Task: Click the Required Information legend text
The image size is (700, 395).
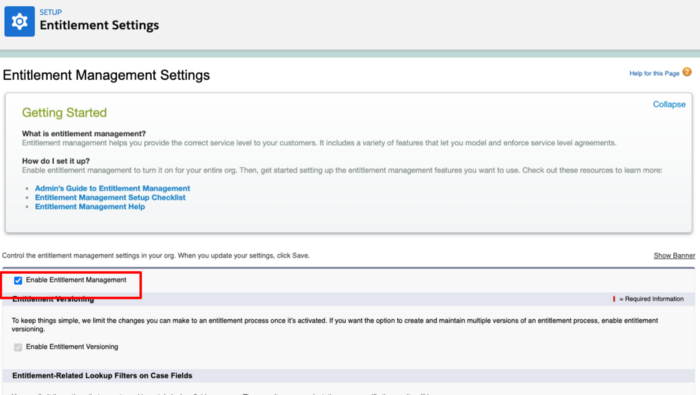Action: pos(651,299)
